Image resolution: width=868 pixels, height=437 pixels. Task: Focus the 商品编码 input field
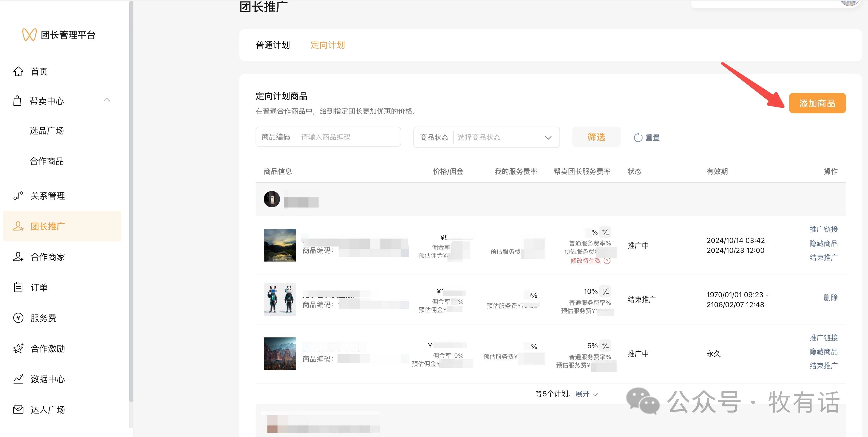tap(328, 137)
